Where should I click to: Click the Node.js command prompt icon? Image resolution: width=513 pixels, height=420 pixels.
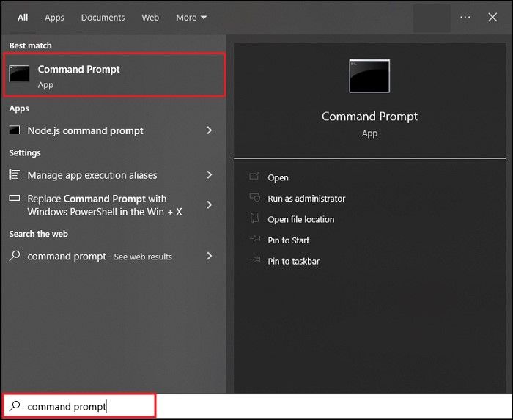(x=15, y=130)
